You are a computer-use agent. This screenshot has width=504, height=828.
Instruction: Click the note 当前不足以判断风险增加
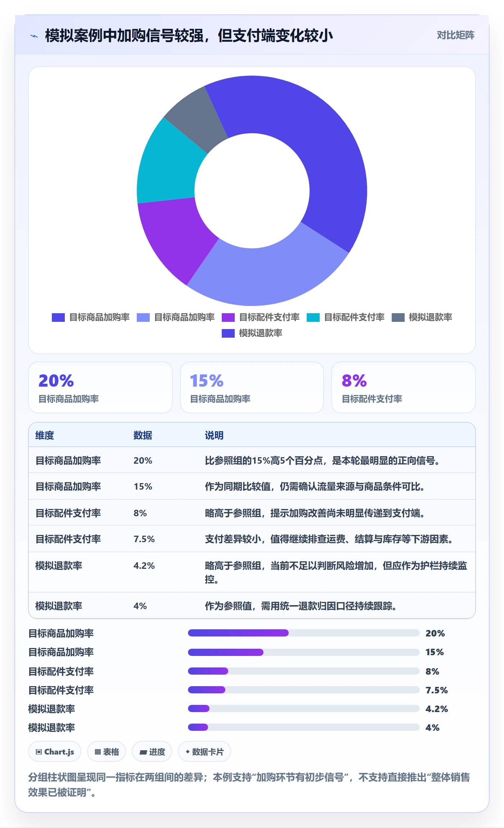pos(322,566)
